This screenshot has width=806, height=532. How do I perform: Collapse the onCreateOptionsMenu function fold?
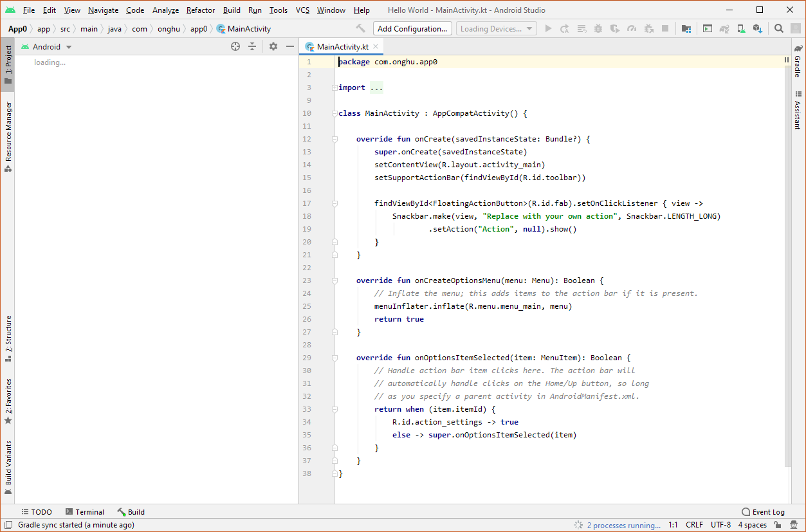click(x=334, y=281)
